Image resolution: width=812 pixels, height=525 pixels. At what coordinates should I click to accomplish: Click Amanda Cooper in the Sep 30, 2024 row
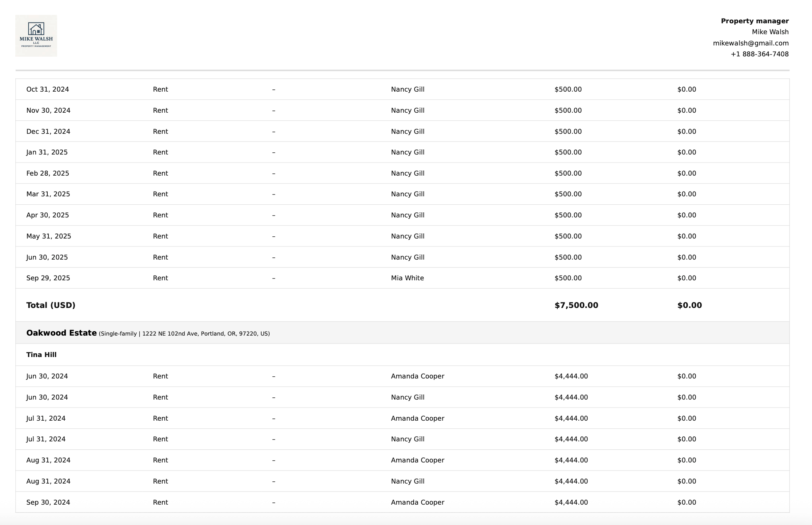(x=417, y=502)
